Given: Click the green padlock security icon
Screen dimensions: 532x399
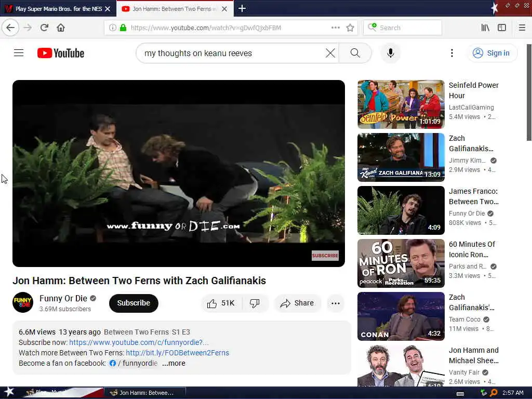Looking at the screenshot, I should coord(123,28).
